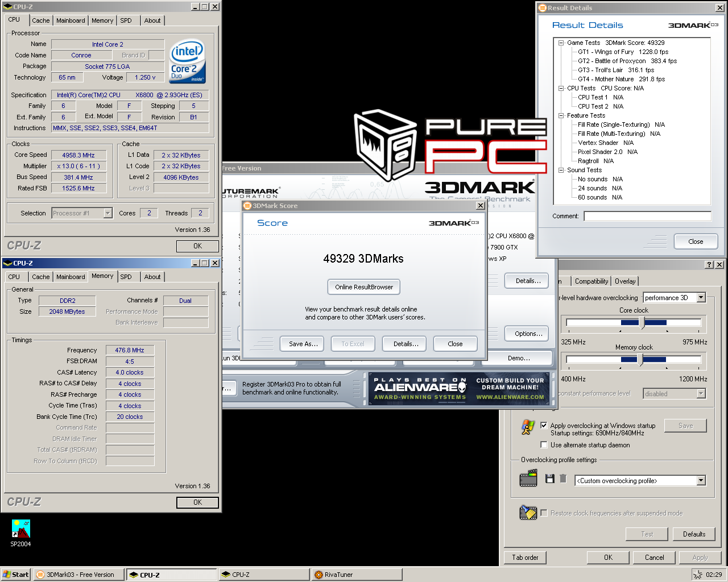Viewport: 728px width, 582px height.
Task: Open the Custom overclocking profile dropdown
Action: 701,480
